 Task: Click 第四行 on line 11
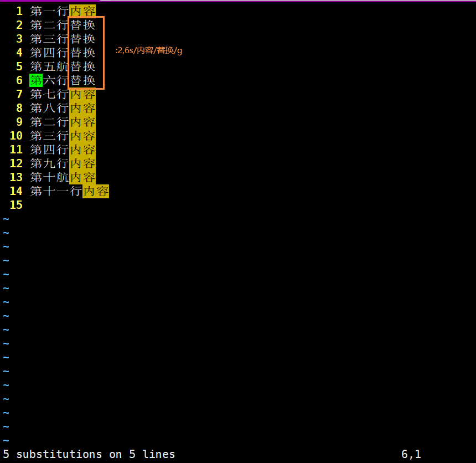49,150
